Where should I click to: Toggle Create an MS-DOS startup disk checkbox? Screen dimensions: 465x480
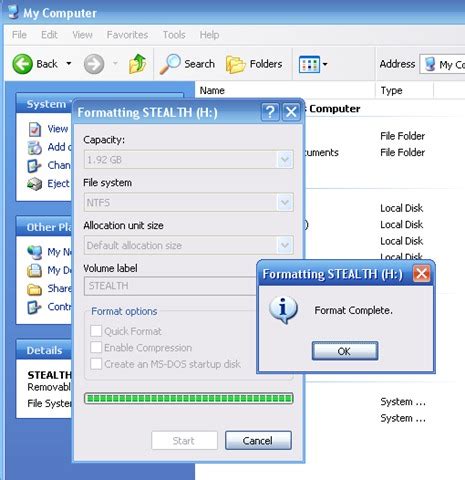(96, 364)
